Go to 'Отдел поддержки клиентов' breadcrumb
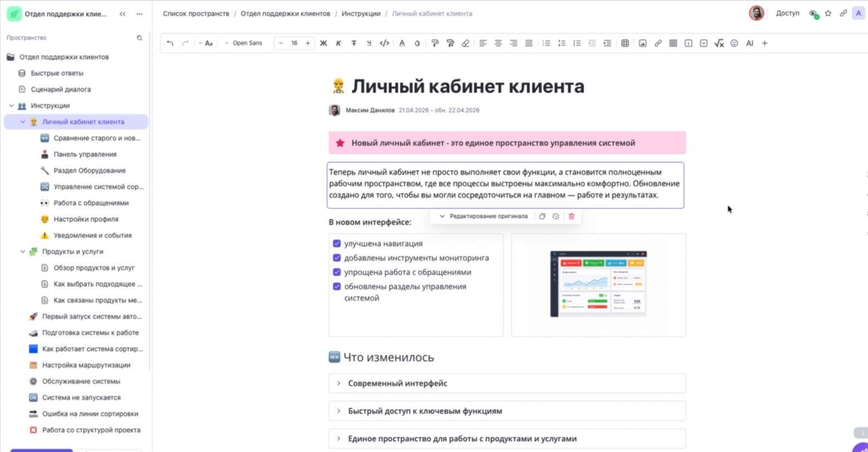 (x=285, y=13)
